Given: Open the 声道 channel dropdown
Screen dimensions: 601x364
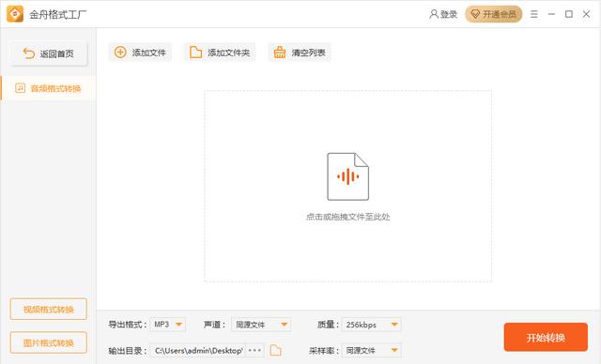Looking at the screenshot, I should [261, 325].
